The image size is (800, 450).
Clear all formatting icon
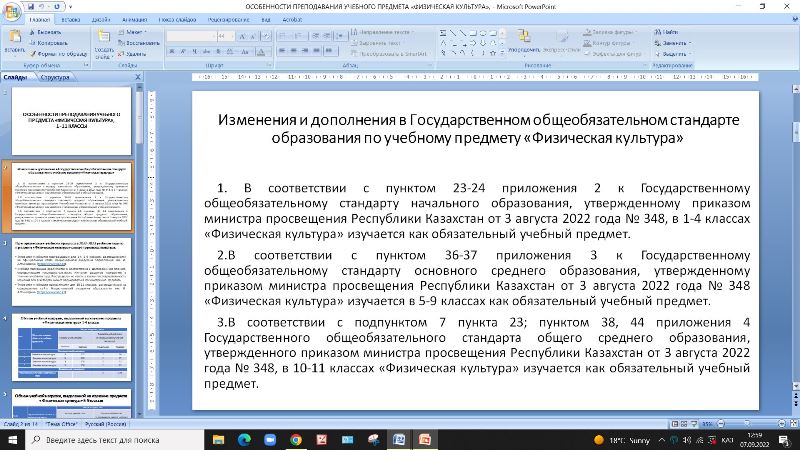(x=266, y=36)
